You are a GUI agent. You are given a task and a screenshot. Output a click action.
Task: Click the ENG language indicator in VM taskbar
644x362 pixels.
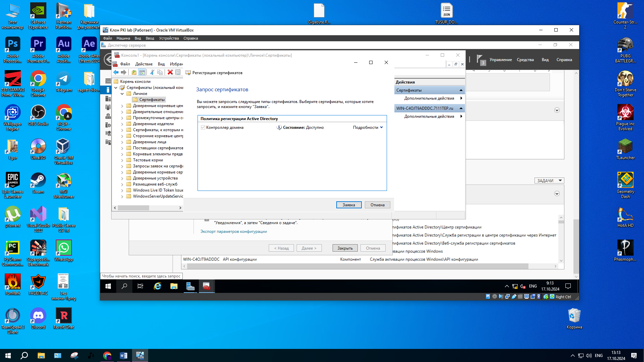click(x=533, y=286)
